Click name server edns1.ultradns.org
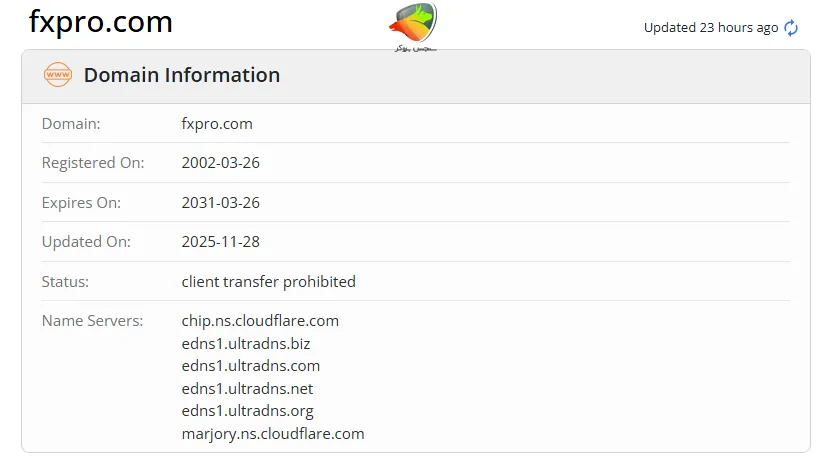This screenshot has height=462, width=825. tap(247, 411)
